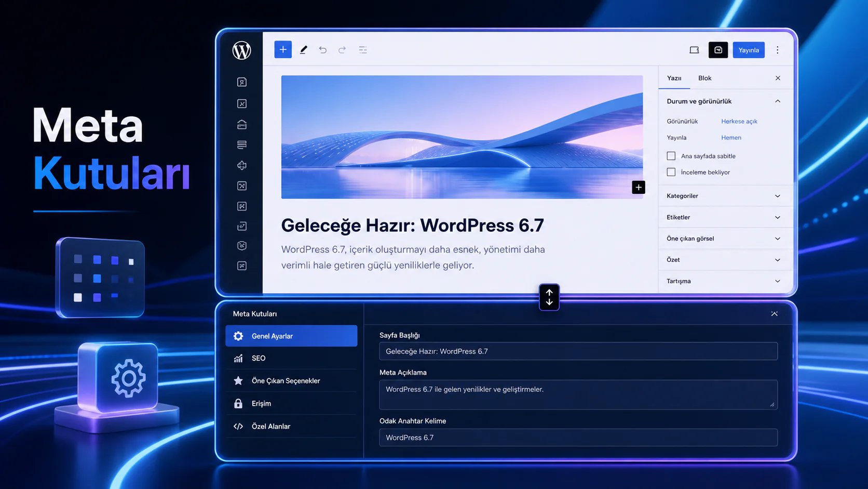This screenshot has height=489, width=868.
Task: Close the settings sidebar
Action: 778,78
